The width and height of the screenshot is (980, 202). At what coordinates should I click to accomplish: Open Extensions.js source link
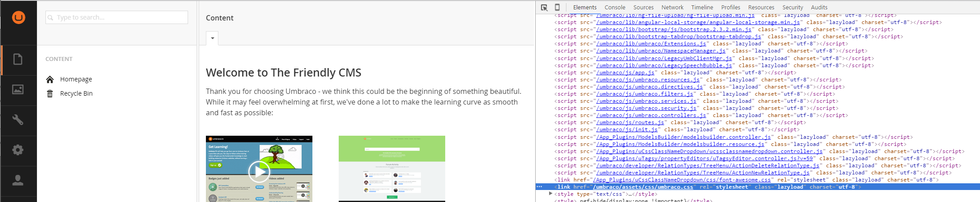[651, 44]
